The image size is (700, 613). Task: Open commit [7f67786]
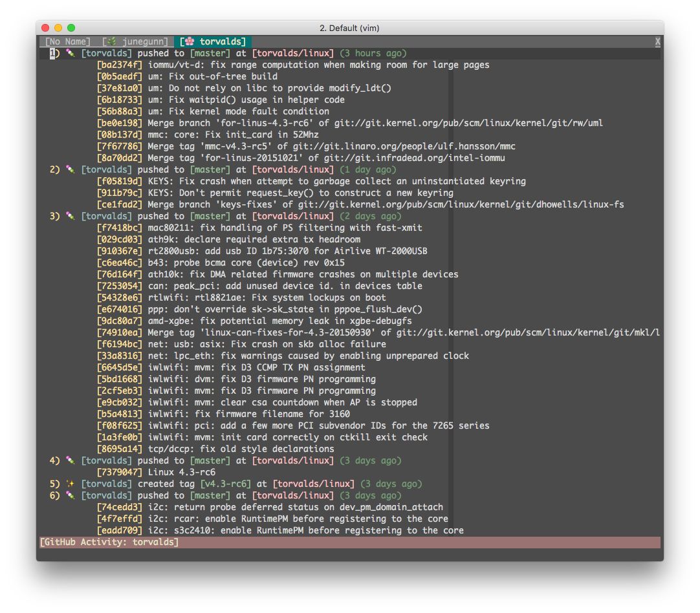coord(120,146)
